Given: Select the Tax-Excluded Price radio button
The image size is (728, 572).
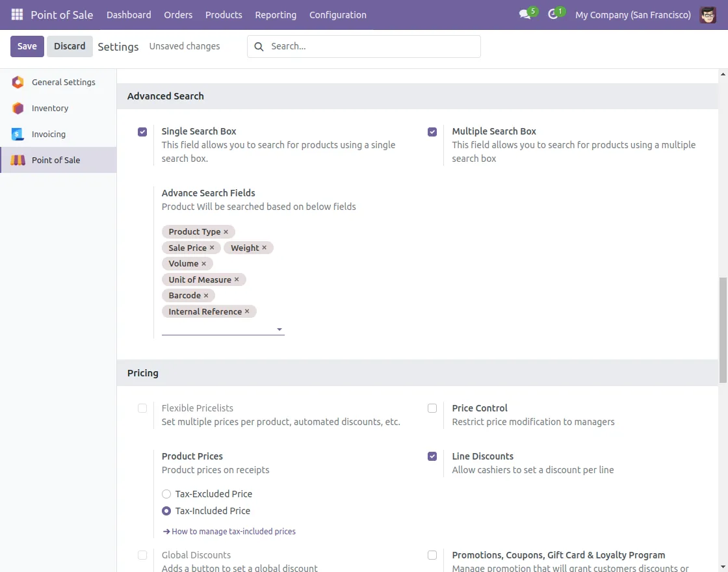Looking at the screenshot, I should pos(166,494).
